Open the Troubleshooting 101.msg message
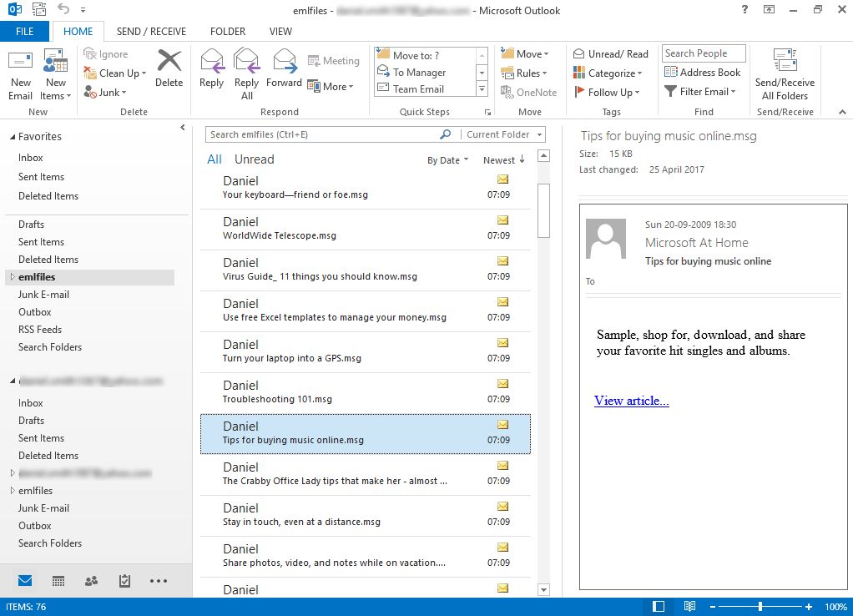853x616 pixels. coord(366,393)
